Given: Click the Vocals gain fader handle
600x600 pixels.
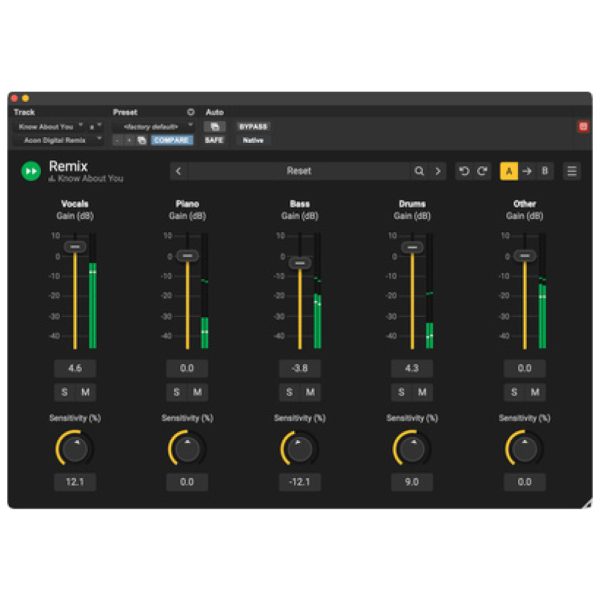Looking at the screenshot, I should (x=75, y=247).
